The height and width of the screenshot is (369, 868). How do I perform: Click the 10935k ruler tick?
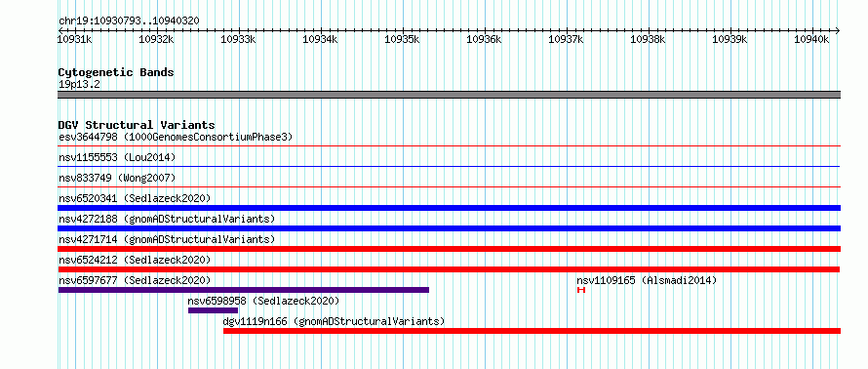coord(403,39)
